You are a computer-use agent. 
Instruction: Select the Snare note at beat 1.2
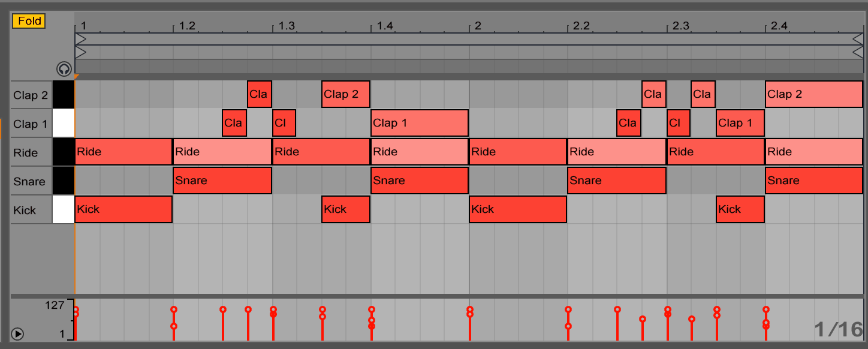coord(222,180)
